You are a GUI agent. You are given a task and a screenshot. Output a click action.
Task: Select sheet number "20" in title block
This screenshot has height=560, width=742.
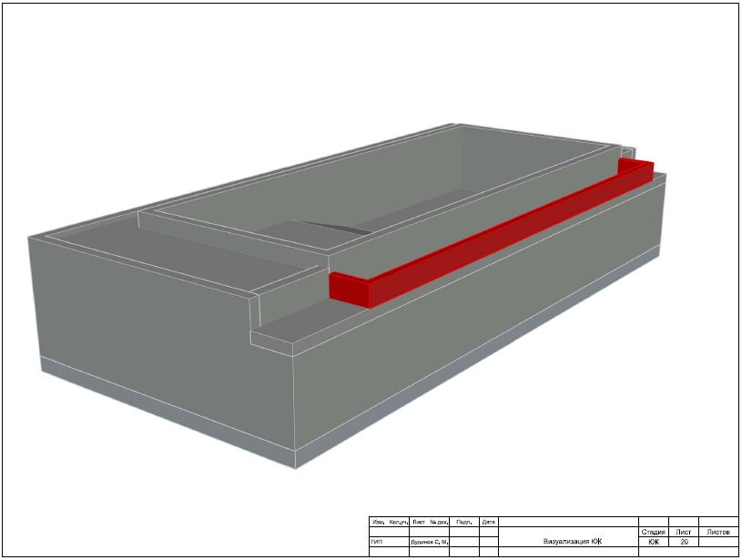click(684, 542)
